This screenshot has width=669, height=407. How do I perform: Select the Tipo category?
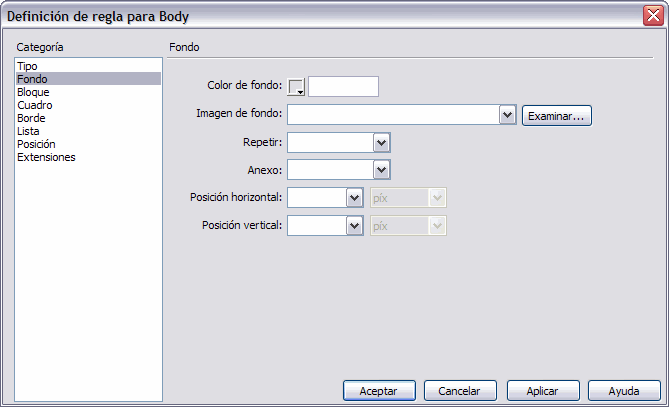27,66
